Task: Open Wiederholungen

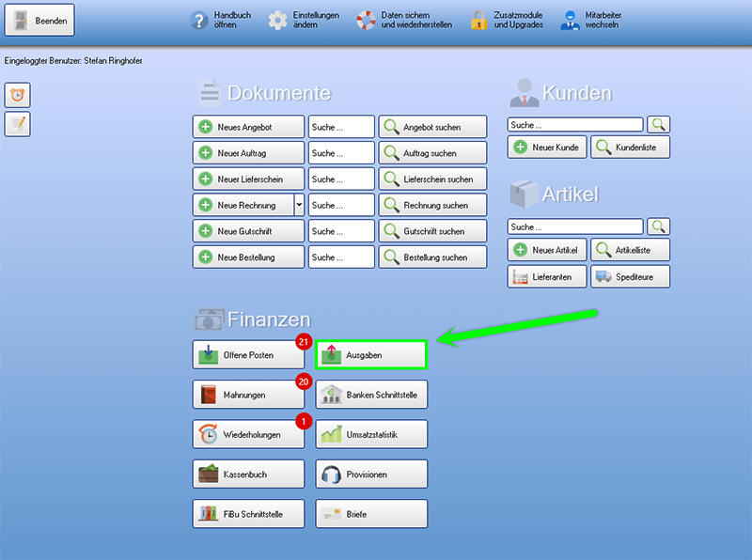Action: tap(248, 434)
